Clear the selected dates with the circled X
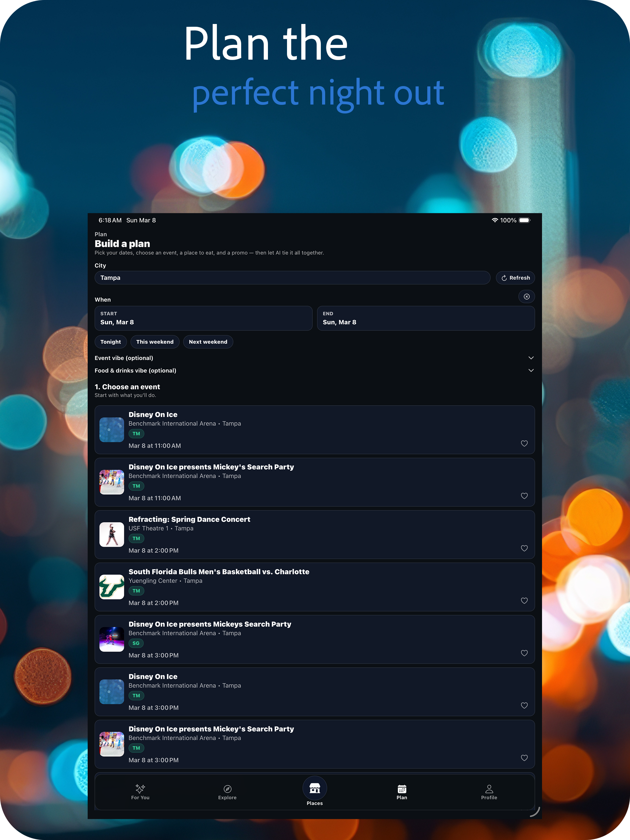This screenshot has height=840, width=630. [527, 297]
